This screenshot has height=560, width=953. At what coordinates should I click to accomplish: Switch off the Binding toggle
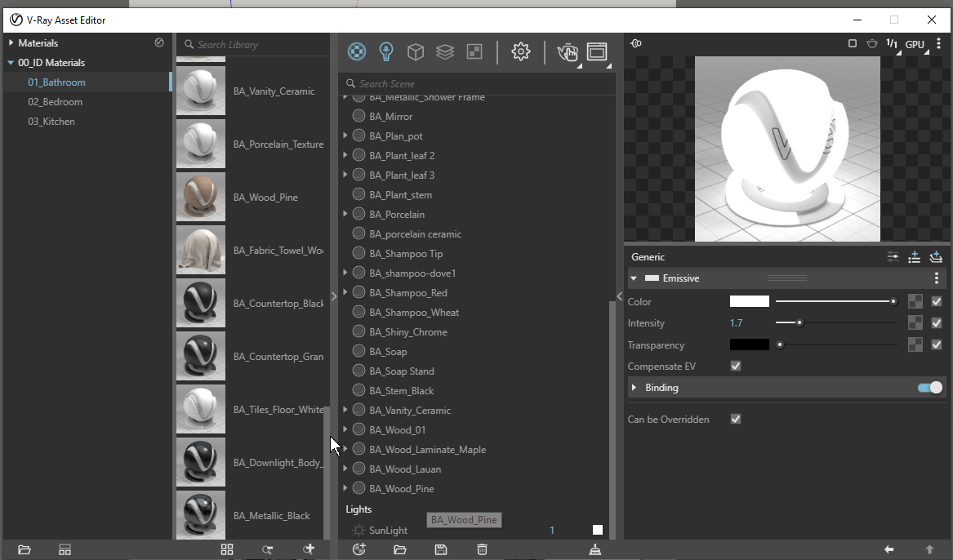[x=930, y=388]
